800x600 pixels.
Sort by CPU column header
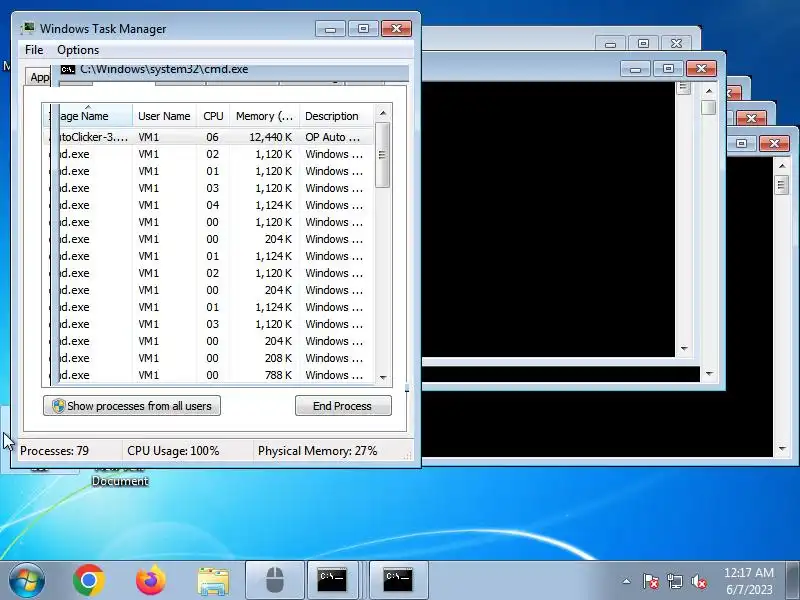pos(213,116)
